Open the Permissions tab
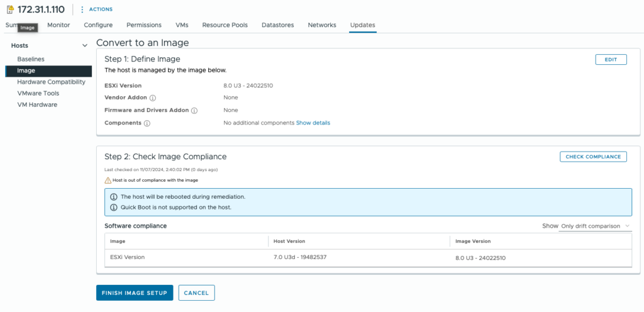This screenshot has height=312, width=644. (x=144, y=25)
